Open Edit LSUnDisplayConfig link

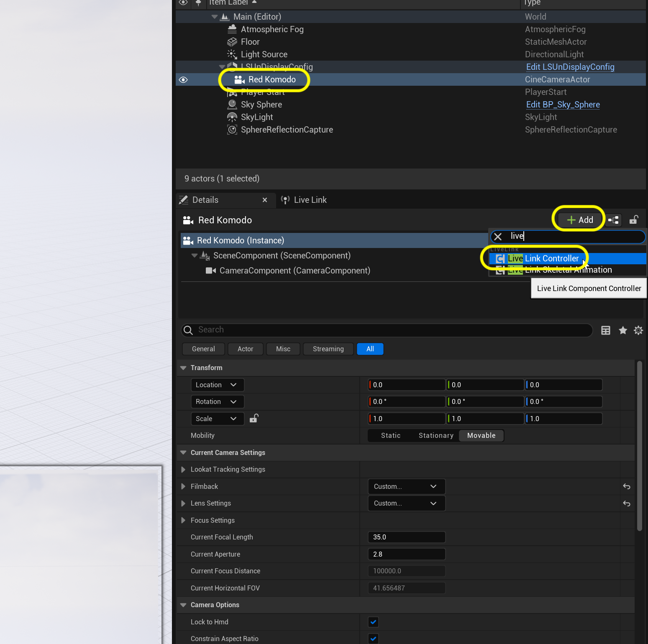[x=570, y=67]
